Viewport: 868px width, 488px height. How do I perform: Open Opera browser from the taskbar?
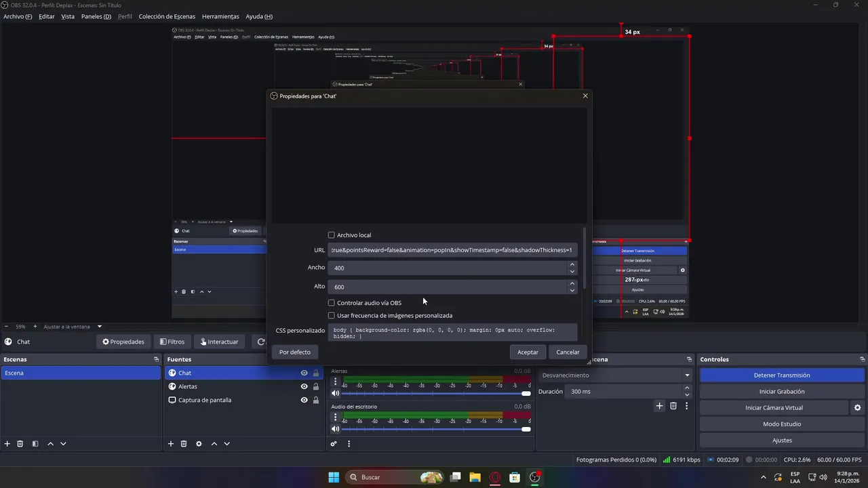(495, 477)
